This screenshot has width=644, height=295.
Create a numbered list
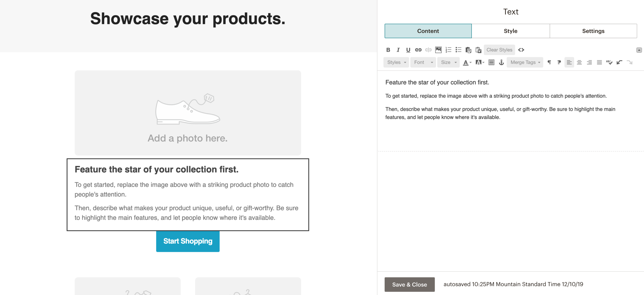448,50
